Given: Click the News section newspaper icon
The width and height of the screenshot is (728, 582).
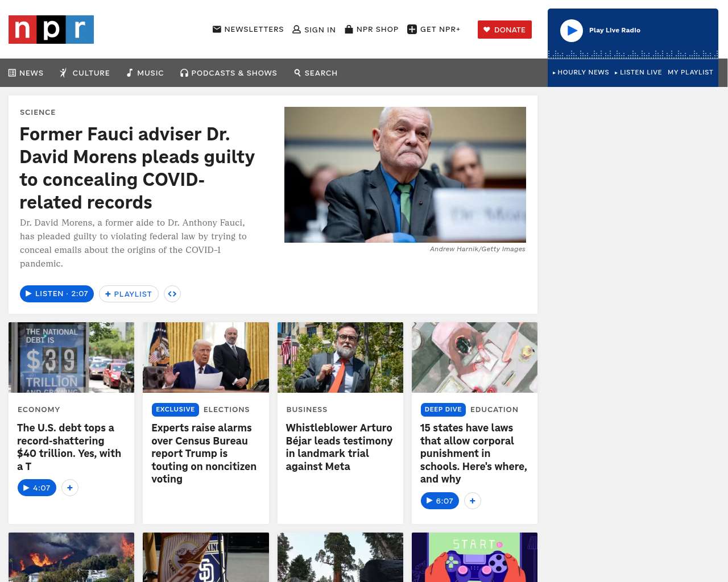Looking at the screenshot, I should (x=12, y=73).
